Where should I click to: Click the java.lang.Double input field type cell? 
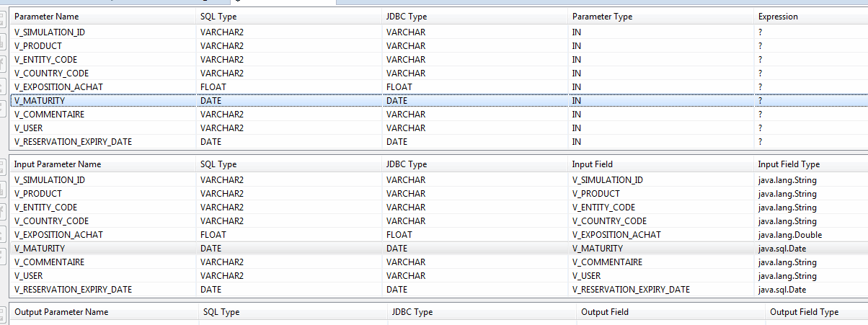[x=790, y=235]
